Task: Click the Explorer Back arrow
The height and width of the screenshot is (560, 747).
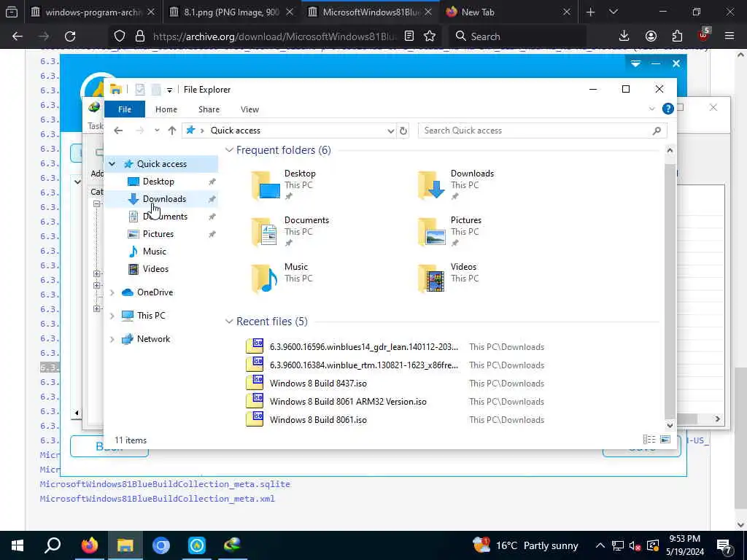Action: click(x=118, y=131)
